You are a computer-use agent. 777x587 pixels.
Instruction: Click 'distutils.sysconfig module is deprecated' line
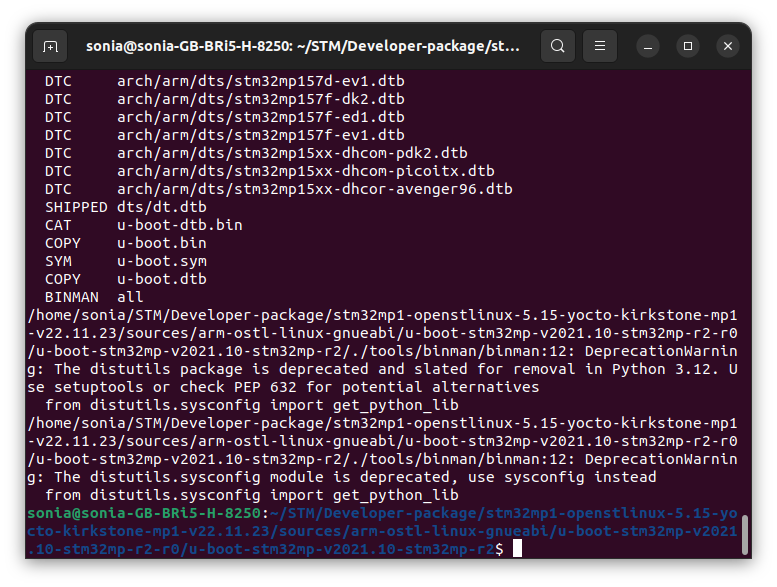pos(342,477)
